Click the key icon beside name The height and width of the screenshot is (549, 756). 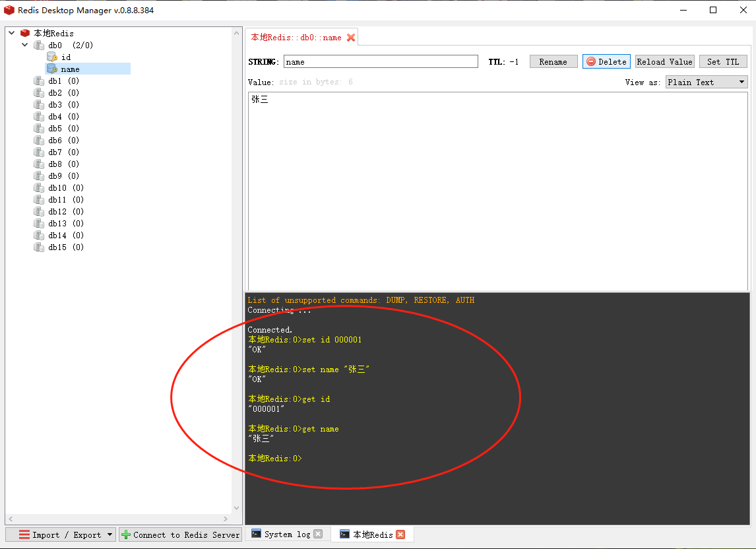(52, 69)
